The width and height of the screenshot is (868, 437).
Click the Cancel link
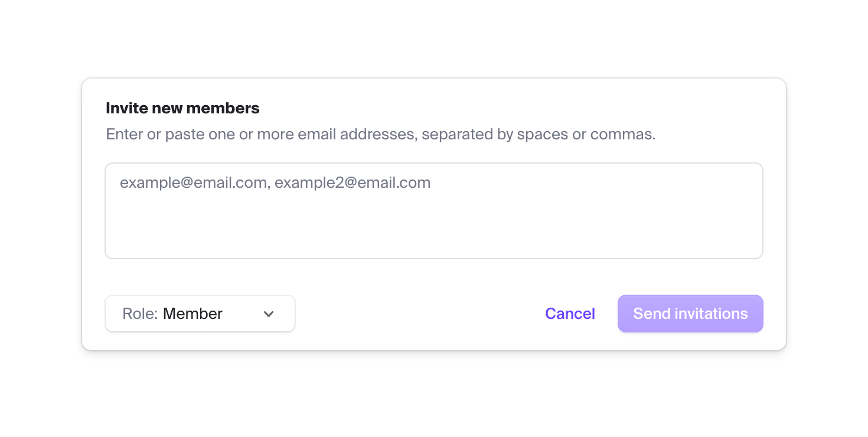pyautogui.click(x=570, y=314)
